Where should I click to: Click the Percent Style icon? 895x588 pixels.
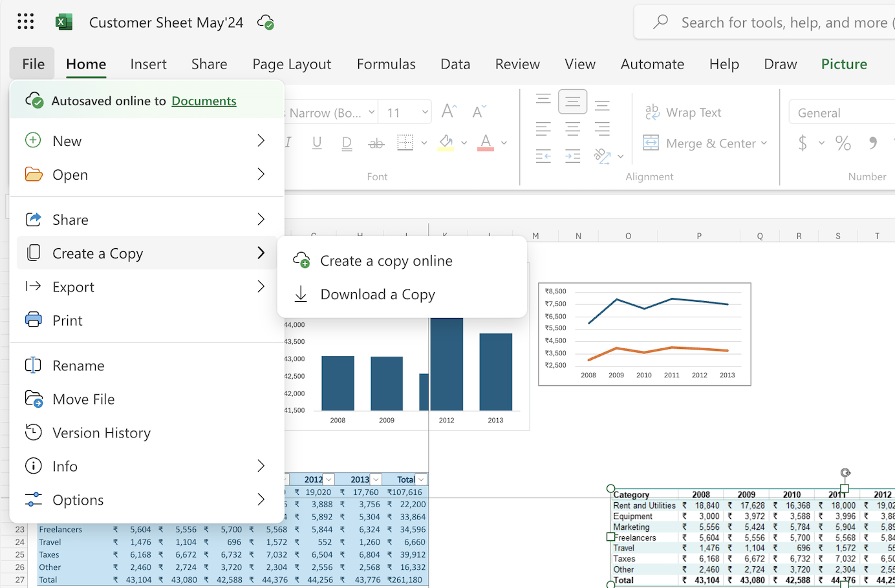[843, 143]
